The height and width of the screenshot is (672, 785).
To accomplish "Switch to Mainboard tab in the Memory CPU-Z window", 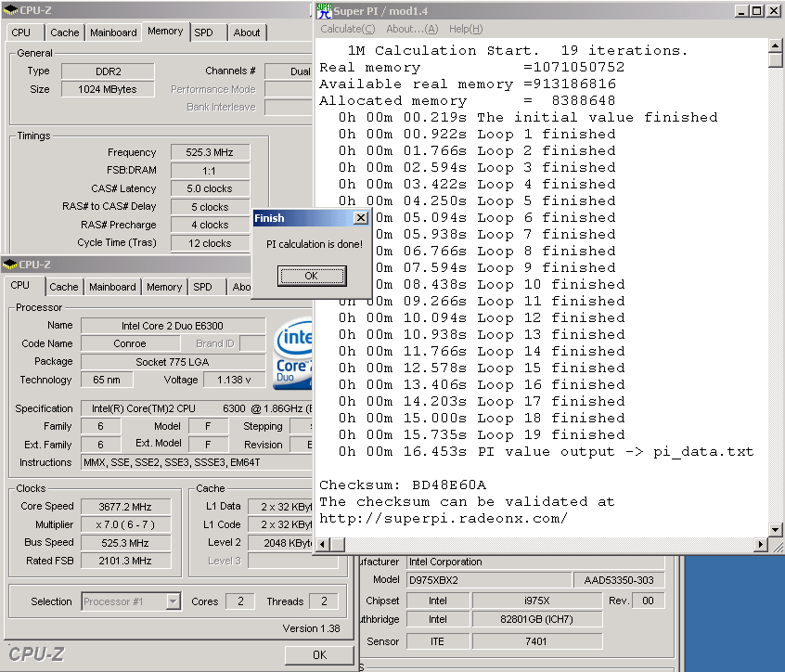I will 113,32.
